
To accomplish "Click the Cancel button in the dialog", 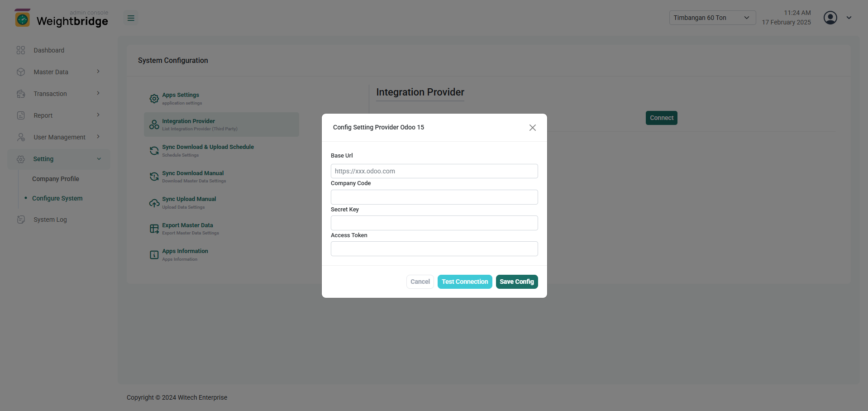I will click(x=420, y=282).
